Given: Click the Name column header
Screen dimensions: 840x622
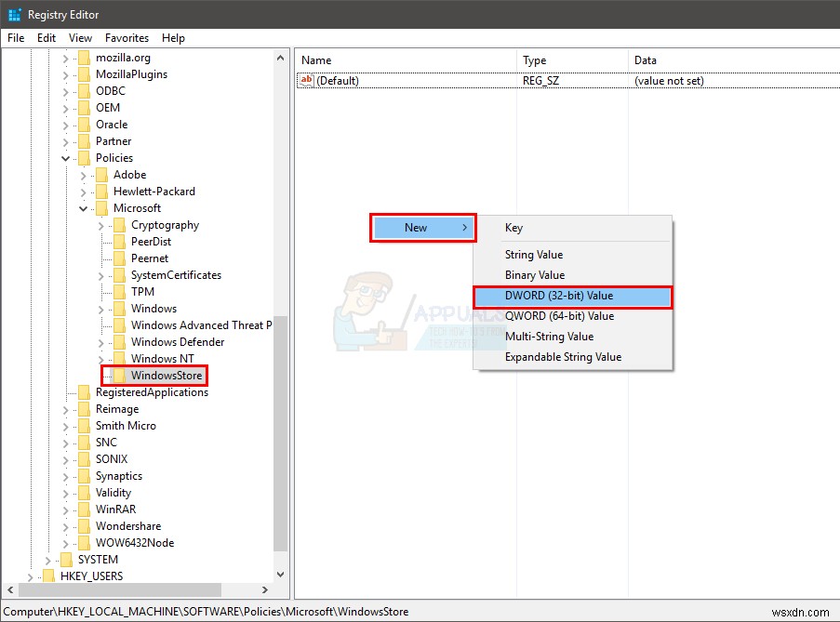Looking at the screenshot, I should [x=407, y=60].
